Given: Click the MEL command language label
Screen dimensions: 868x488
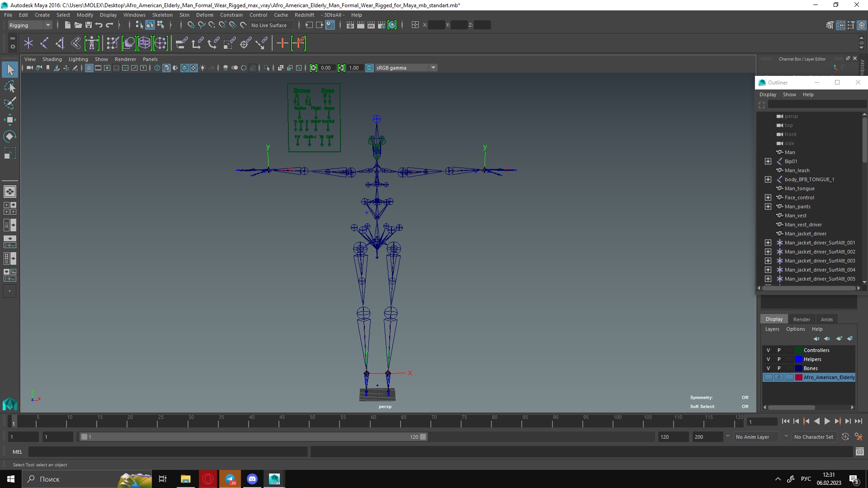Looking at the screenshot, I should [17, 452].
